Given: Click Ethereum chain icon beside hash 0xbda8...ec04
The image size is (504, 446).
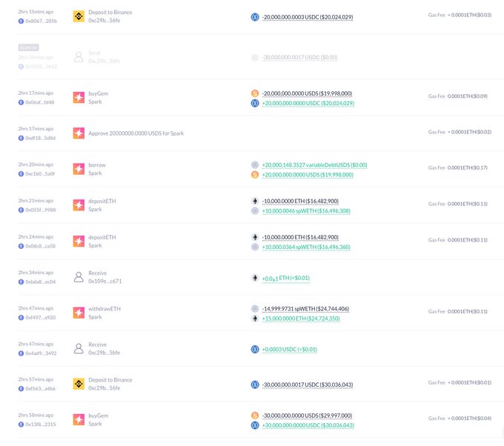Looking at the screenshot, I should [x=21, y=282].
